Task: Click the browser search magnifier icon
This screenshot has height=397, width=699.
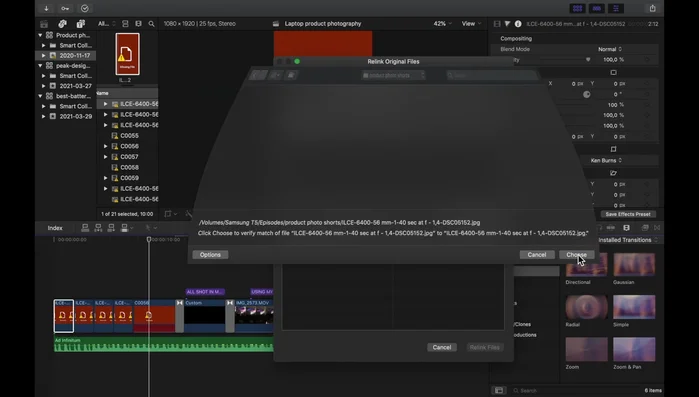Action: pos(152,24)
